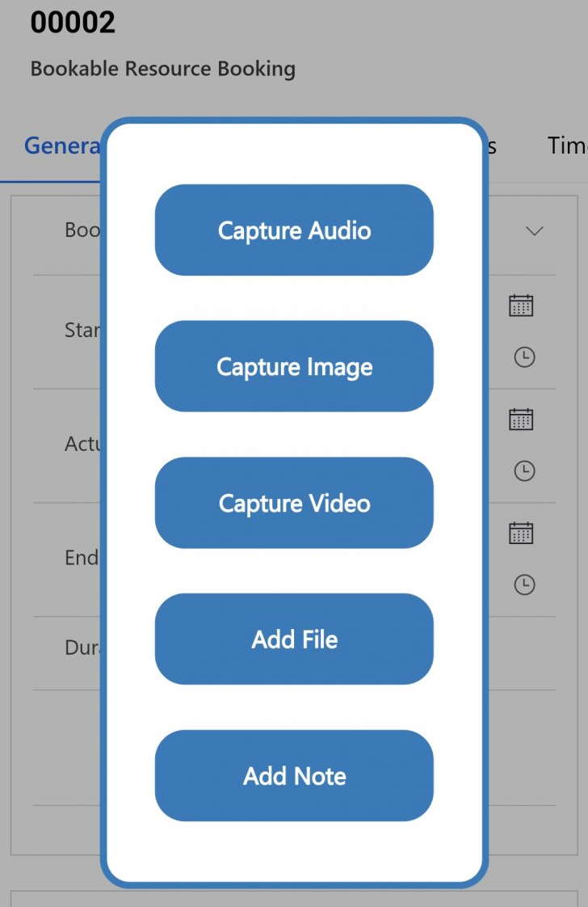The height and width of the screenshot is (907, 588).
Task: Tap the Add File button
Action: [294, 639]
